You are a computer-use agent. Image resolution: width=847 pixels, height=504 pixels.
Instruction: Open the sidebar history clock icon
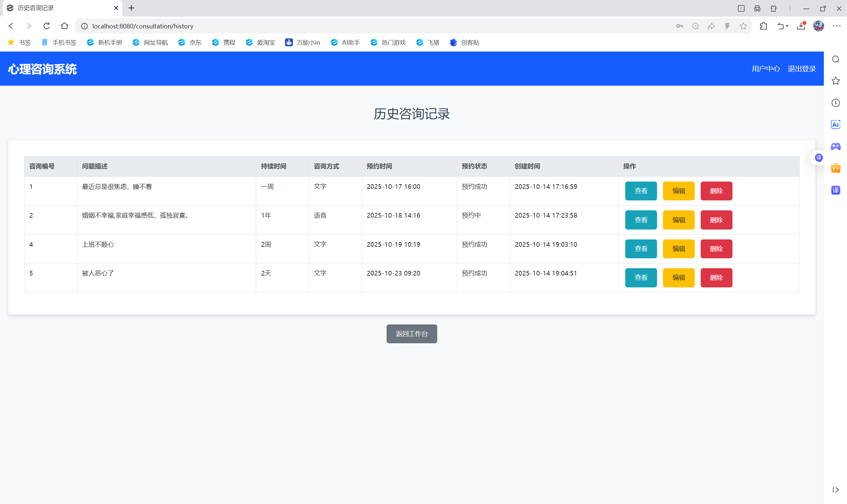click(x=835, y=103)
